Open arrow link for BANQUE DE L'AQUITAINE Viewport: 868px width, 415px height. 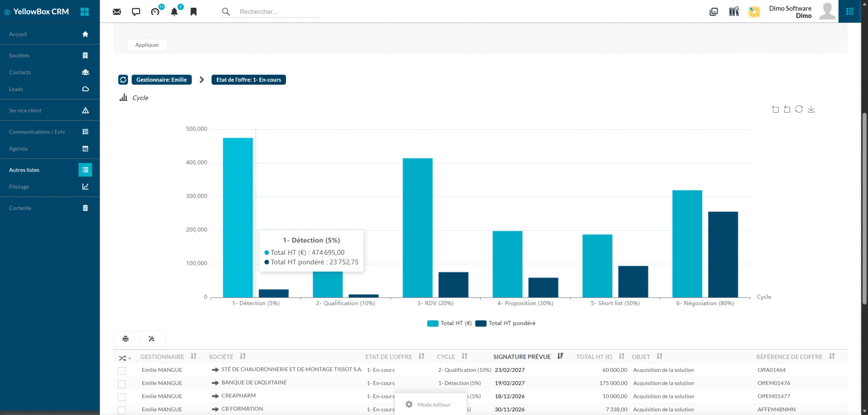(x=215, y=383)
